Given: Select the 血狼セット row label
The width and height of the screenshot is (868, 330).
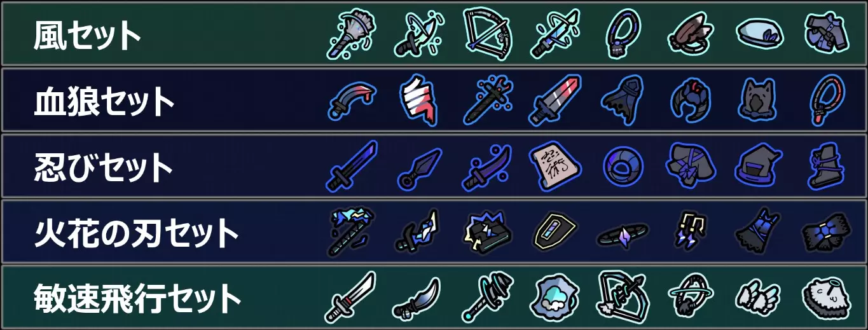Looking at the screenshot, I should [x=104, y=102].
